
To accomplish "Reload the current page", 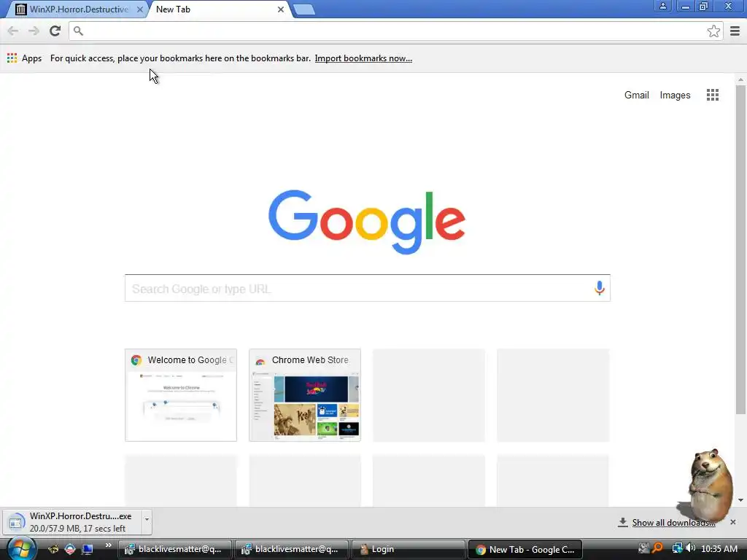I will pos(55,31).
